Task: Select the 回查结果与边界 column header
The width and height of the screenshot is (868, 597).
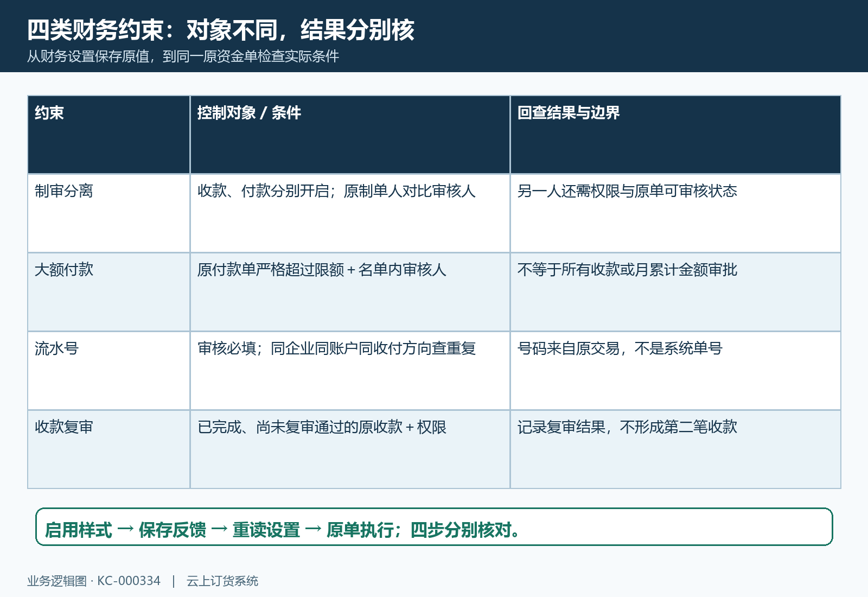Action: coord(675,135)
